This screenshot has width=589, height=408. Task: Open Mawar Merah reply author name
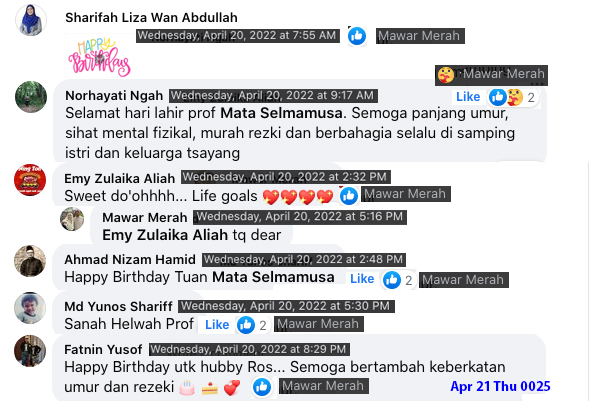145,218
